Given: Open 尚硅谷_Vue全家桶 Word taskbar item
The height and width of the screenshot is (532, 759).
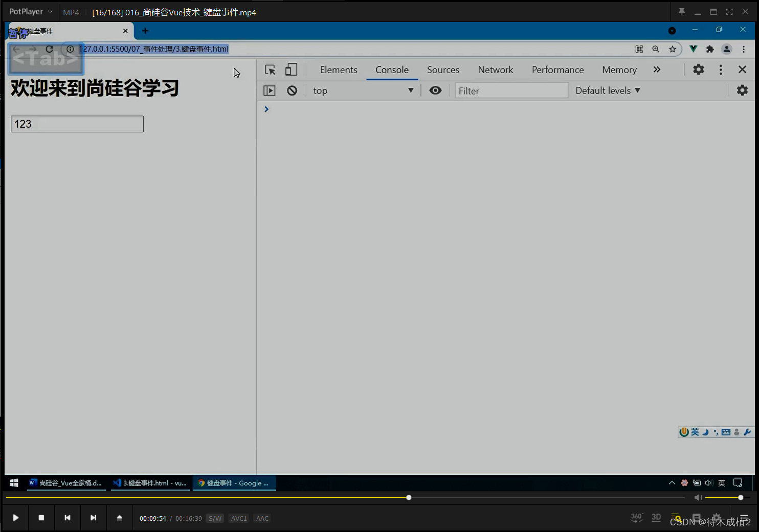Looking at the screenshot, I should [x=66, y=483].
